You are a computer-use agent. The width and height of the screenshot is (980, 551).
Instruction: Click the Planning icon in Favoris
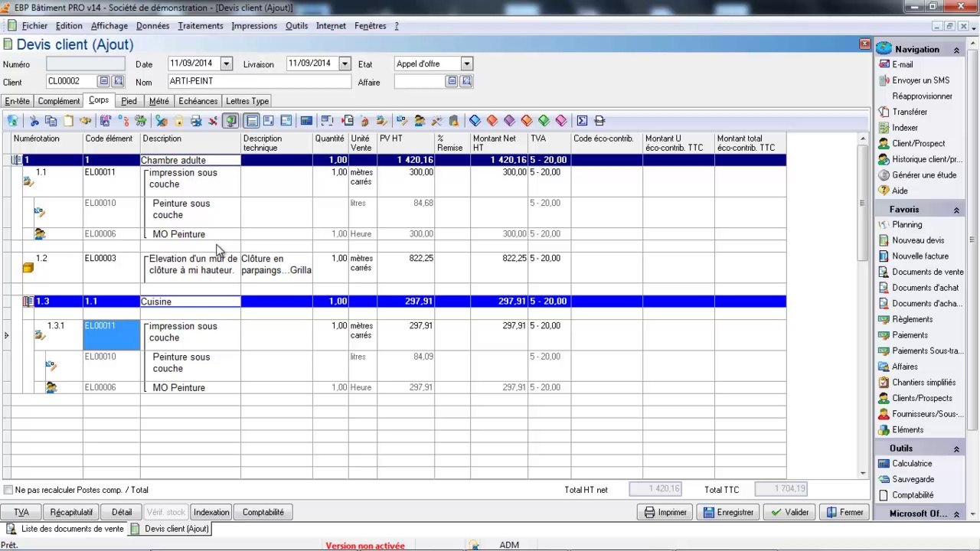pyautogui.click(x=884, y=225)
